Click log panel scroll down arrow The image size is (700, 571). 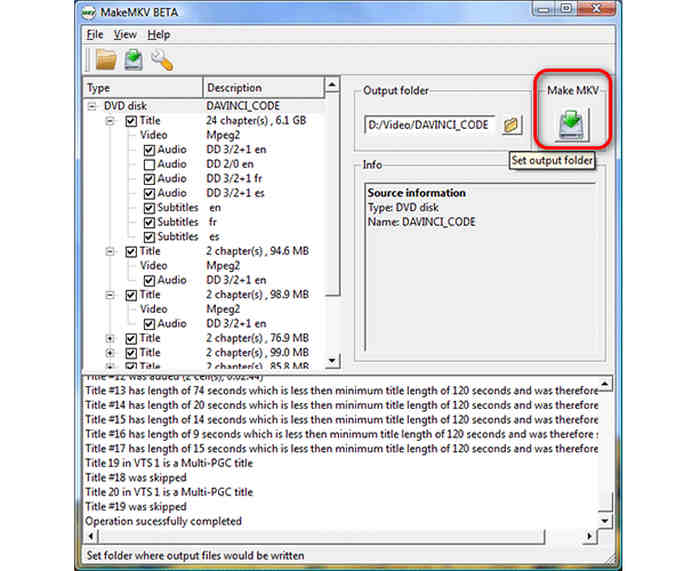[x=604, y=521]
